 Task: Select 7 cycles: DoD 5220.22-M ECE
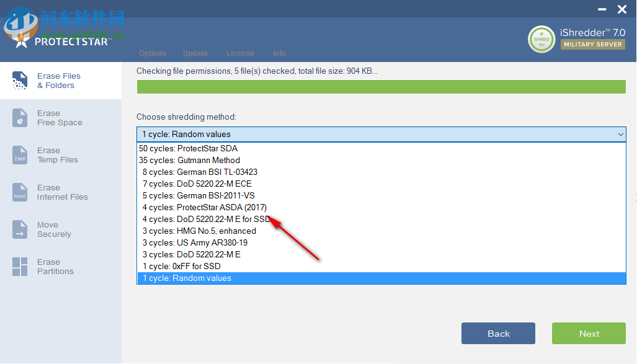[381, 184]
